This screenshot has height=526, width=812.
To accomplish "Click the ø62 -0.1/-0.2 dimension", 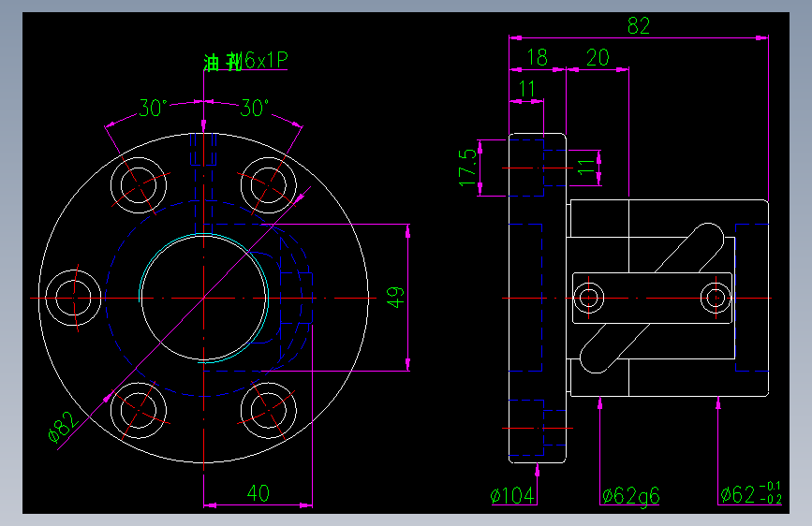I will pyautogui.click(x=750, y=493).
